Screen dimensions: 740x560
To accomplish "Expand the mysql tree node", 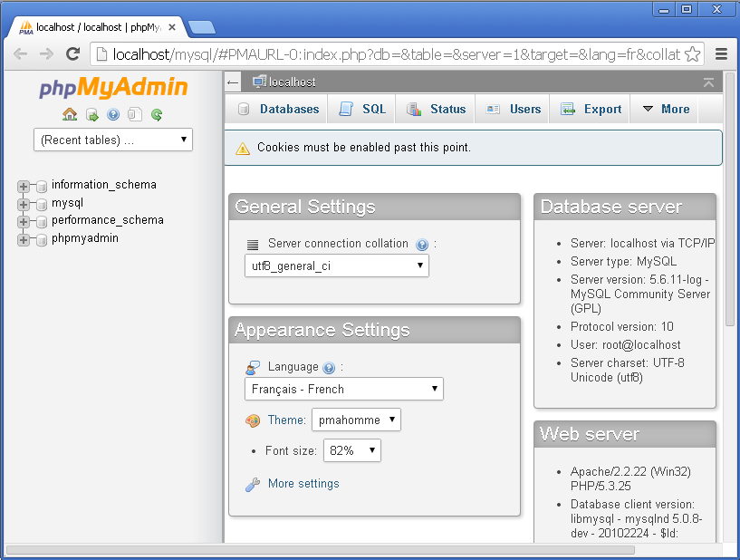I will click(x=24, y=205).
